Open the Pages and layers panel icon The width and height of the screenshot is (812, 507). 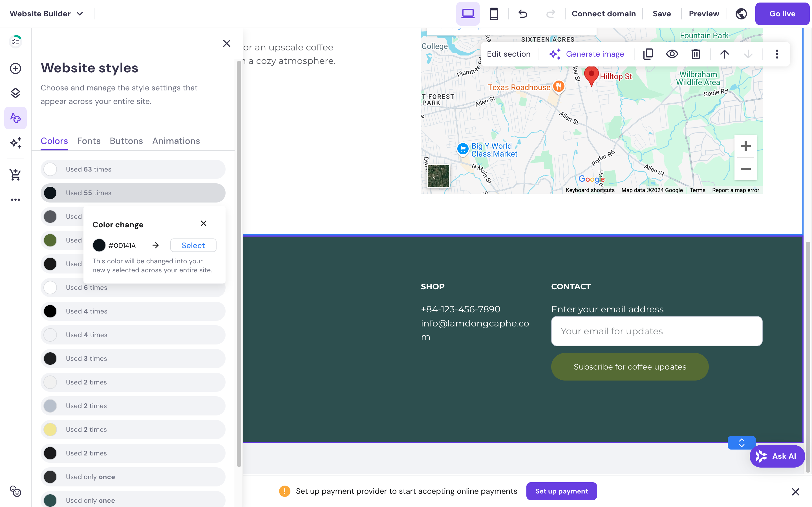(16, 93)
